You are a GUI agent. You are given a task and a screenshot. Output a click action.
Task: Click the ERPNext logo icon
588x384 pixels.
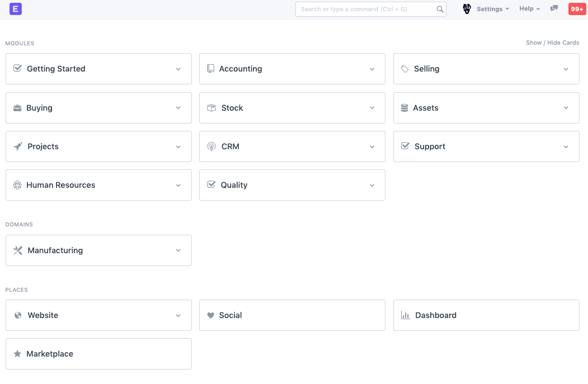(x=16, y=9)
